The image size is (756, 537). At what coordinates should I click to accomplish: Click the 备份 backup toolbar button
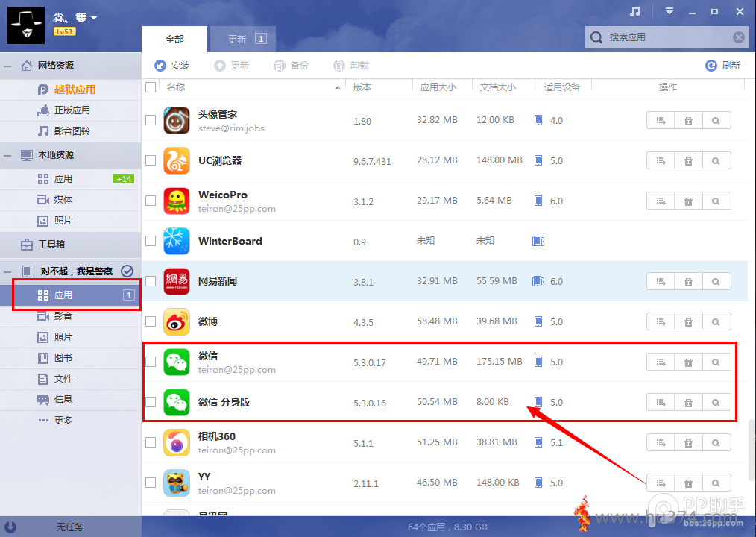coord(292,66)
